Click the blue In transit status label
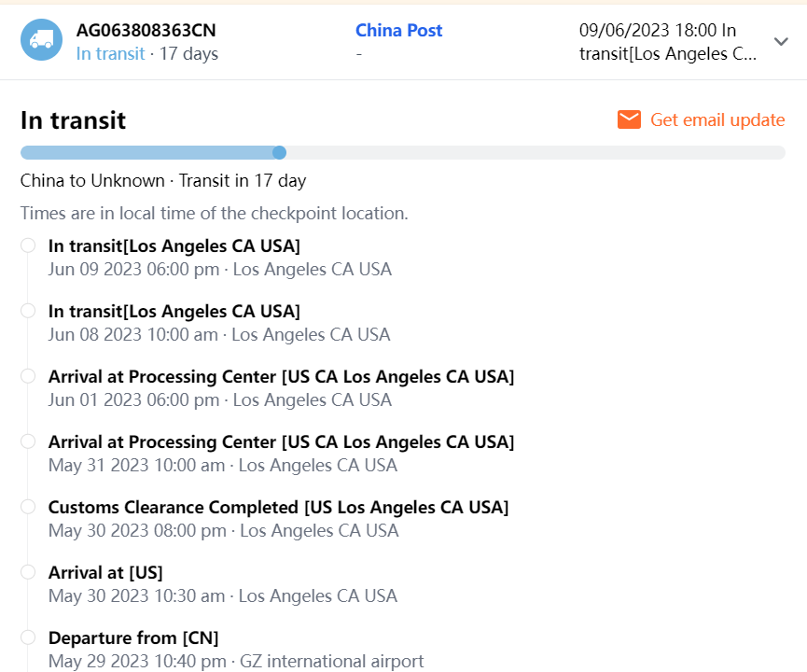 point(110,53)
